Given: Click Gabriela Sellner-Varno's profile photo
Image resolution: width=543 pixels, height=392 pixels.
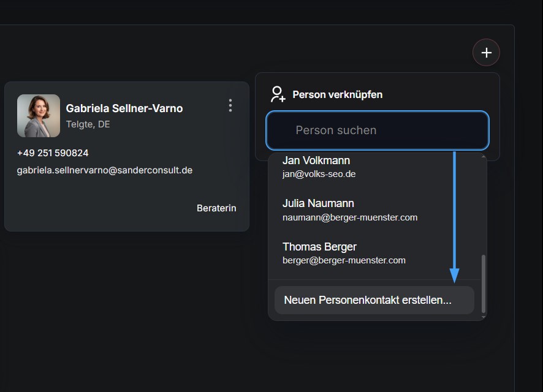Looking at the screenshot, I should click(39, 116).
